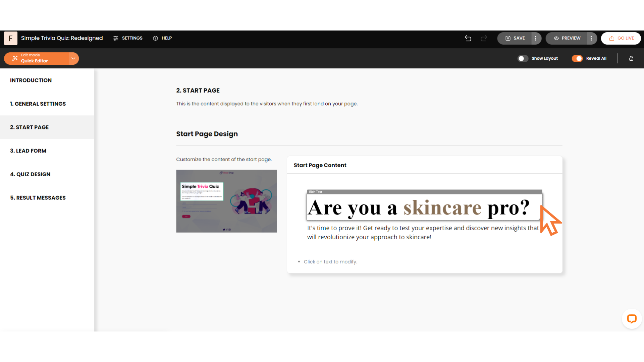Open the Preview more options menu
Screen dimensions: 644x362
pos(591,38)
